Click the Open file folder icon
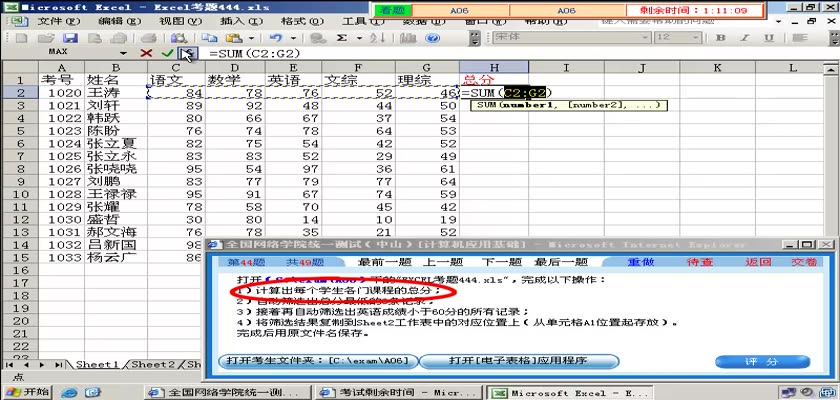Screen dimensions: 840x400 click(x=46, y=38)
